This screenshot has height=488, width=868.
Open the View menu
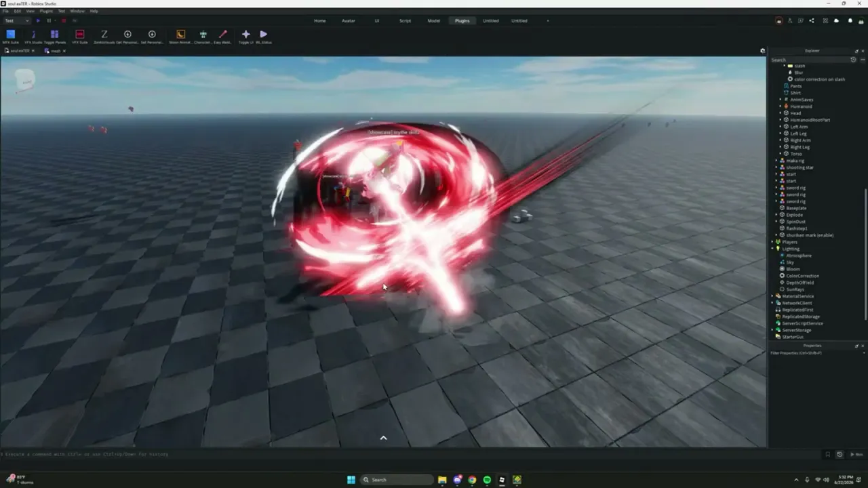30,11
